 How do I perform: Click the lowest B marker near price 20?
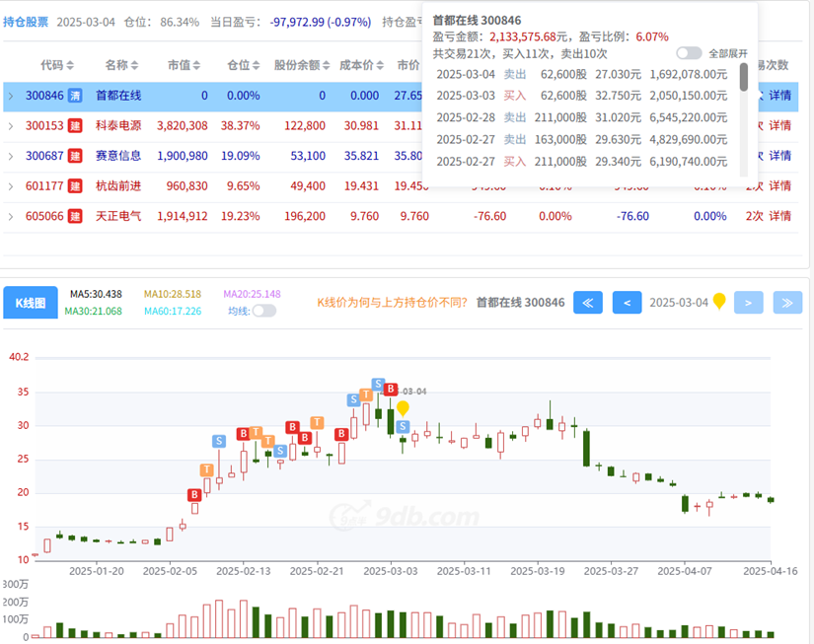click(194, 495)
